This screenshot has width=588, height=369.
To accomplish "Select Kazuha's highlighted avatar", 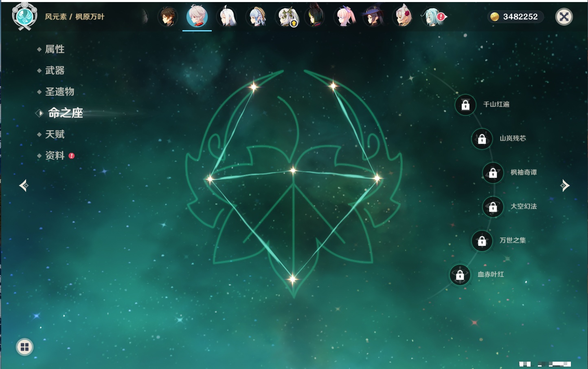I will pyautogui.click(x=197, y=17).
